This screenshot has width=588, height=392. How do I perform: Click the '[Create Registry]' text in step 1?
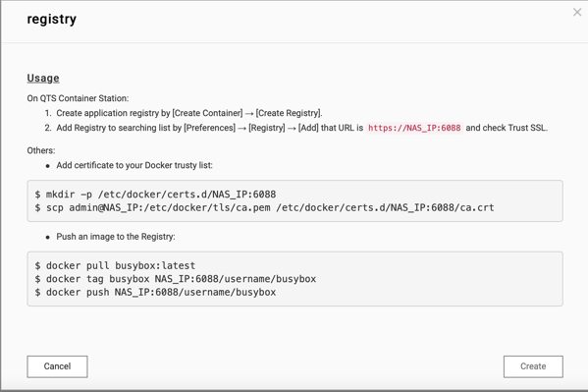pyautogui.click(x=290, y=113)
